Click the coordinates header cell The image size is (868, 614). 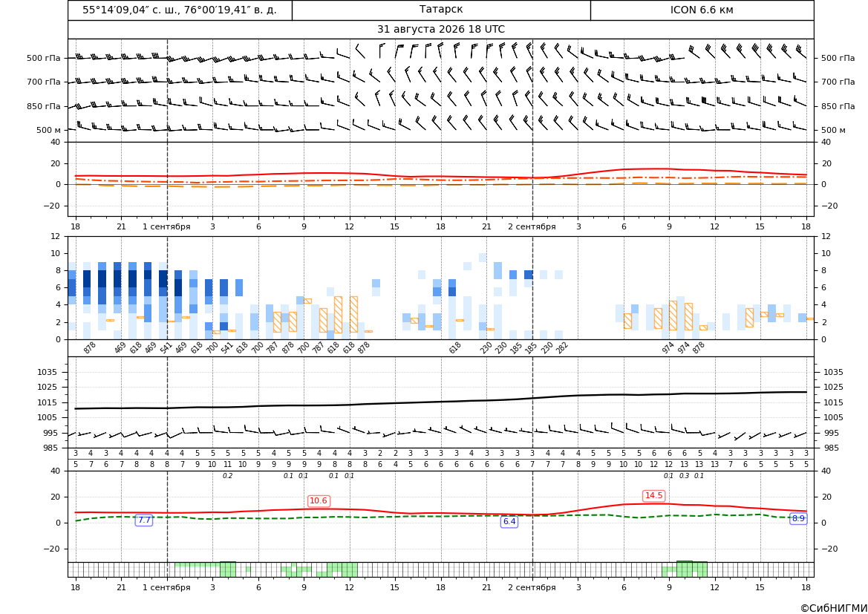(x=180, y=10)
